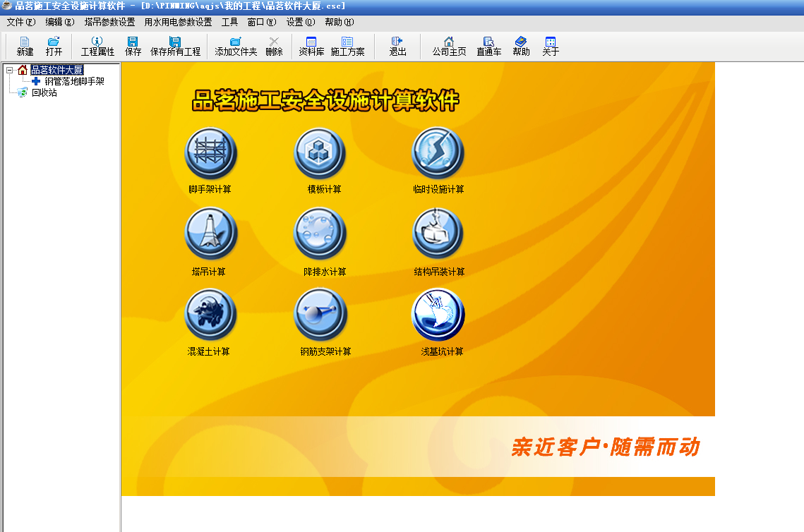Image resolution: width=804 pixels, height=532 pixels.
Task: Open the 文件(F) menu
Action: 21,22
